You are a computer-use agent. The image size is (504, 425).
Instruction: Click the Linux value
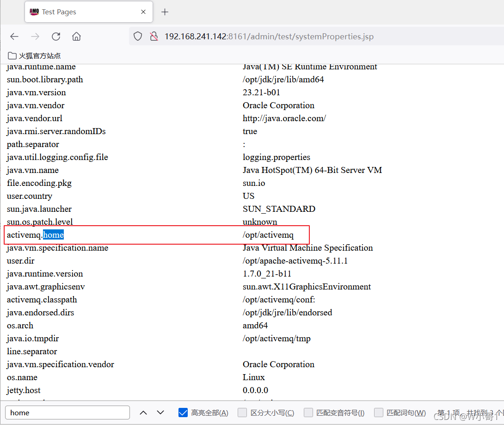[x=253, y=377]
